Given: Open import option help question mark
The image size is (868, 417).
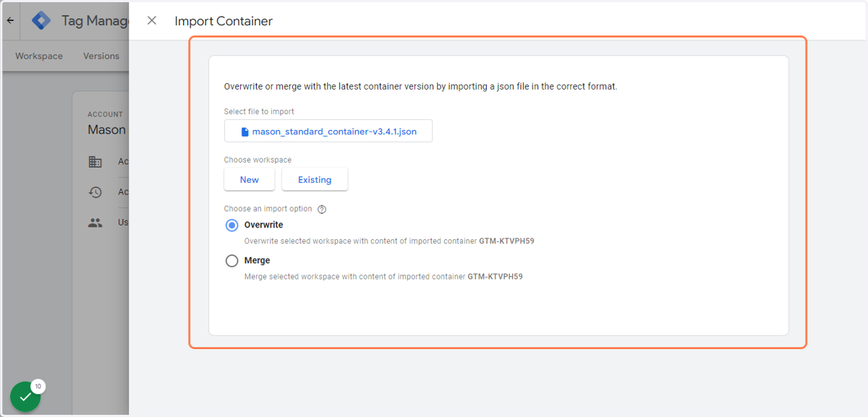Looking at the screenshot, I should (322, 210).
